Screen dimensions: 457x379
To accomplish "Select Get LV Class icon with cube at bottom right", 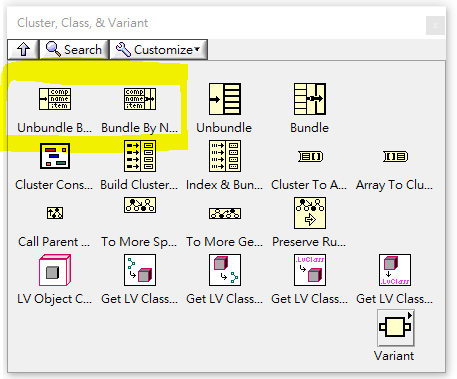I will click(140, 270).
